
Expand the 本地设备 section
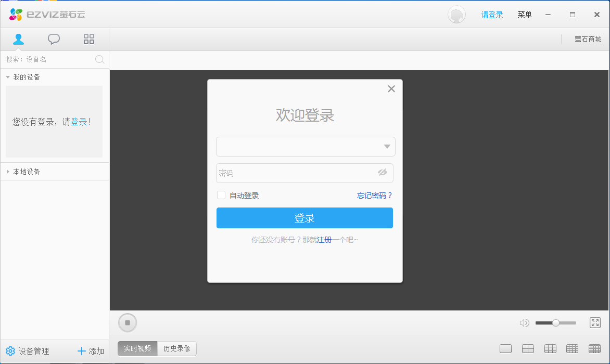(8, 172)
